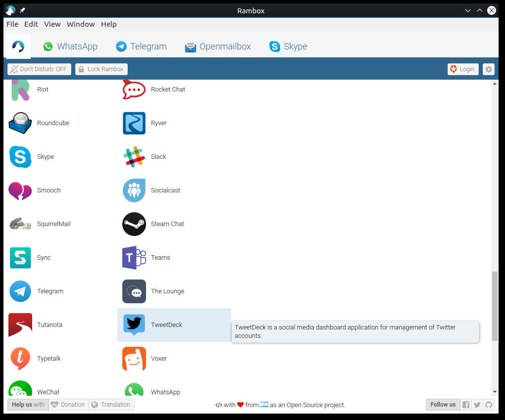Click the Tutanota label
Screen dimensions: 505x420
tap(50, 325)
